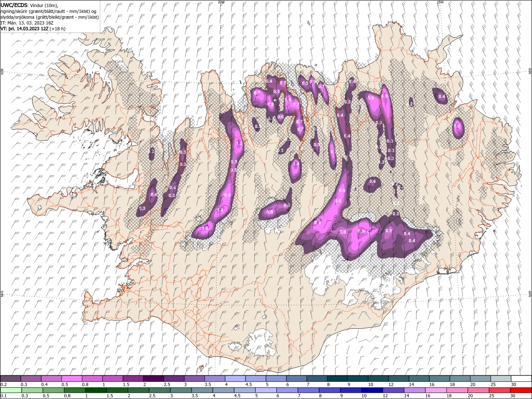
Task: Click the '4.5' label under the upper legend
Action: (249, 384)
